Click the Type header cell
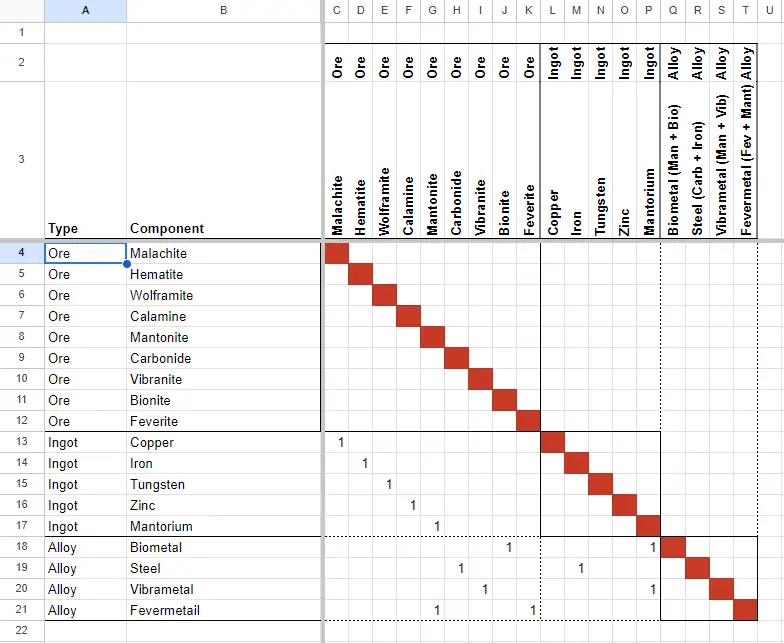This screenshot has width=784, height=643. (86, 160)
